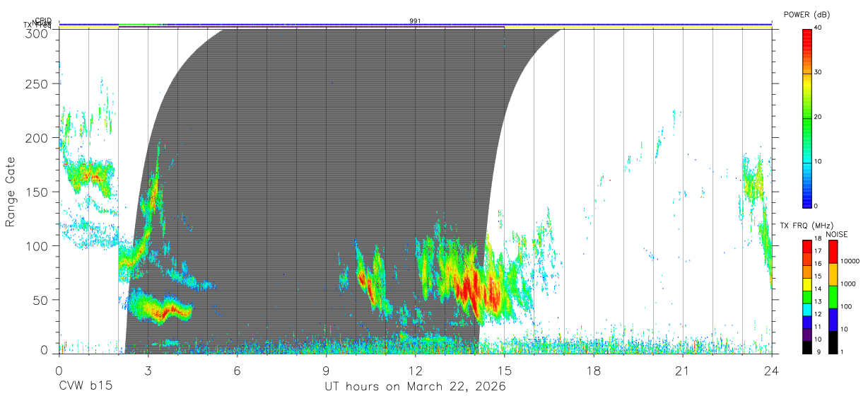Click the green noise strip segment above the plot

click(x=140, y=25)
